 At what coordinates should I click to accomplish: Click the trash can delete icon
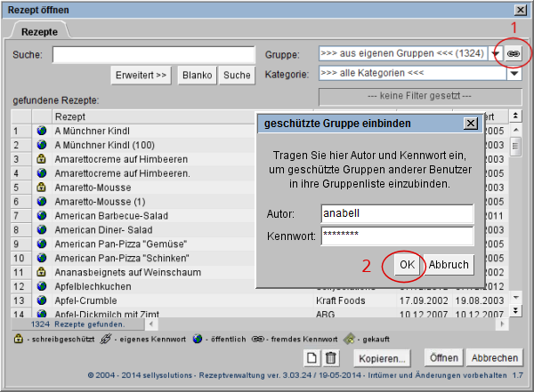coord(330,357)
